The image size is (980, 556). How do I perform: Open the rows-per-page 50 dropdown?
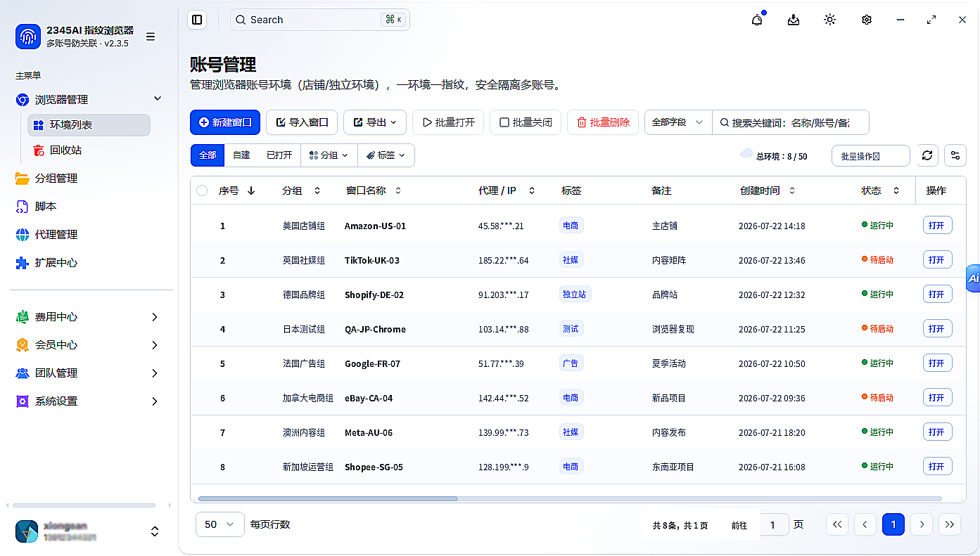tap(220, 524)
